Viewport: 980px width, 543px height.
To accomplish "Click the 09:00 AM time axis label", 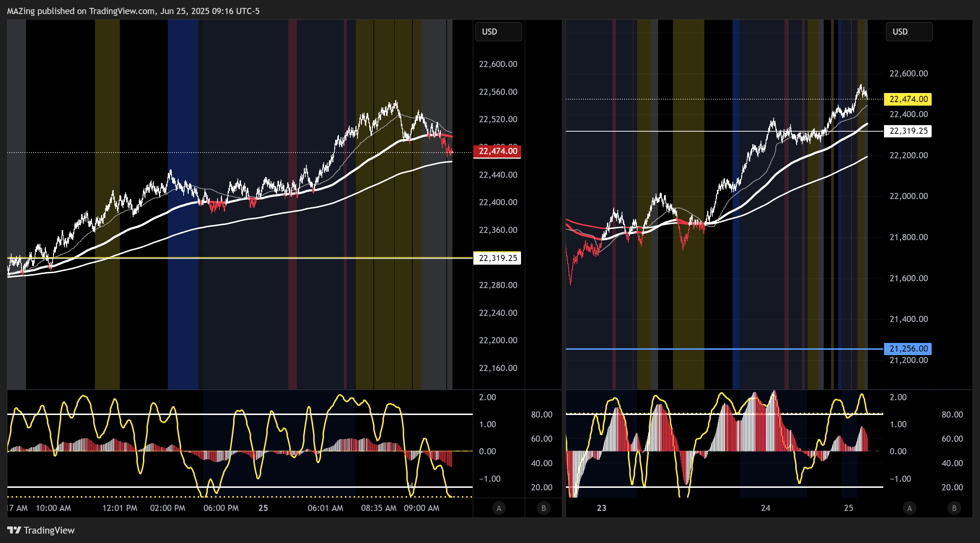I will click(421, 508).
